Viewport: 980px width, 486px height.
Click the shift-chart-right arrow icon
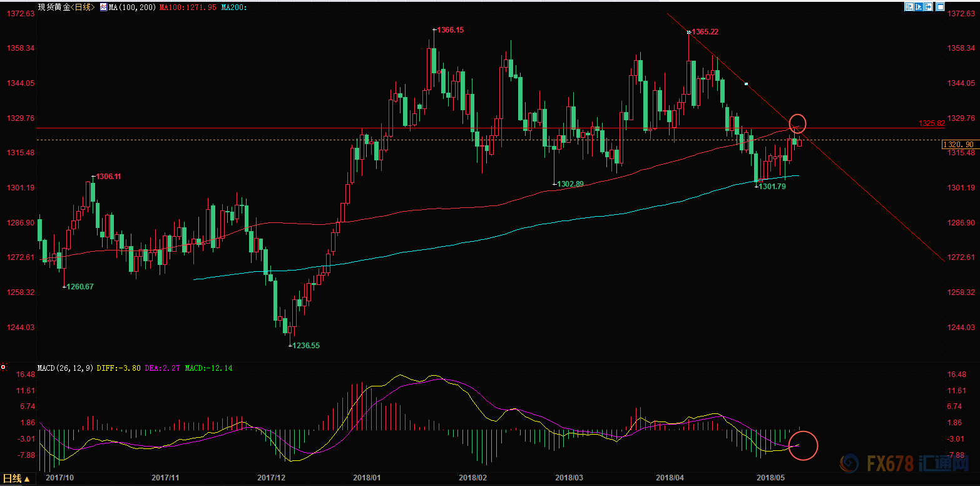[x=928, y=7]
